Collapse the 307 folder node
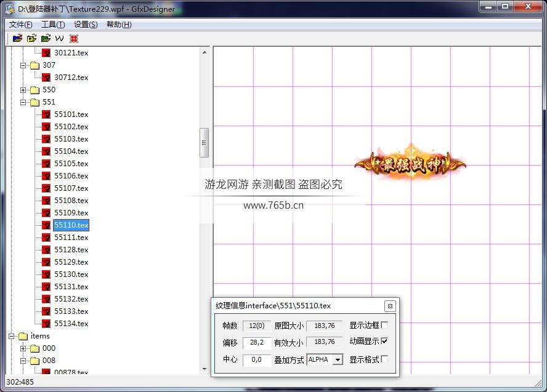This screenshot has height=392, width=547. (x=23, y=65)
